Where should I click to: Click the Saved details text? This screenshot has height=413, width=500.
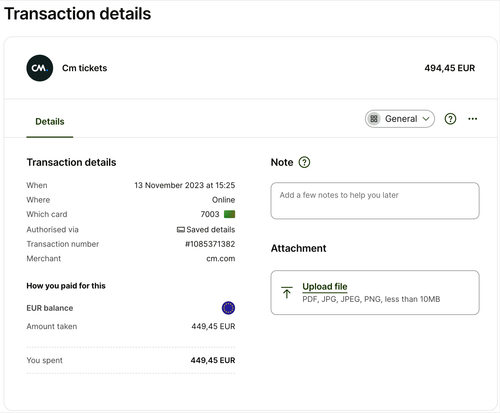(x=211, y=229)
